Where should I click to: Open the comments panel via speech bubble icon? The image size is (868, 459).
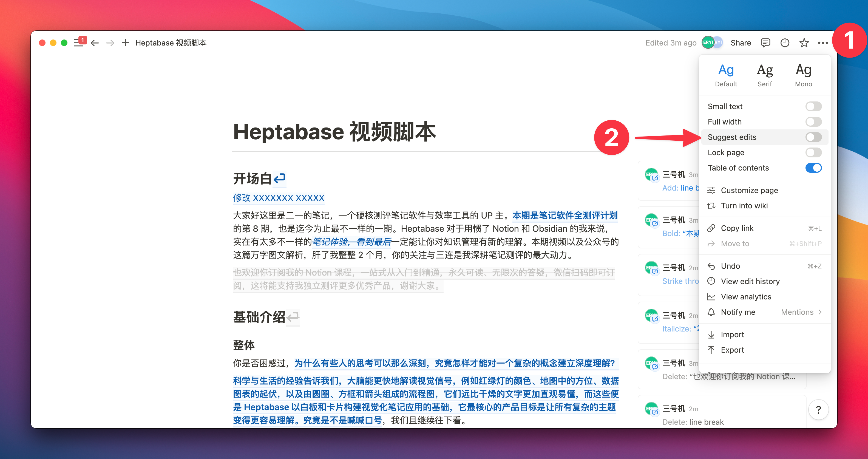click(x=765, y=42)
